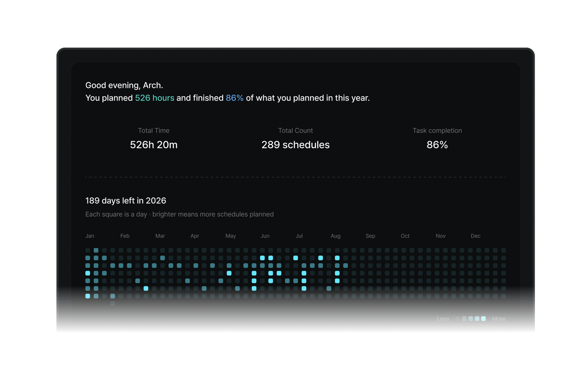Click the "189 days left in 2026" heading
This screenshot has height=388, width=588.
click(126, 200)
